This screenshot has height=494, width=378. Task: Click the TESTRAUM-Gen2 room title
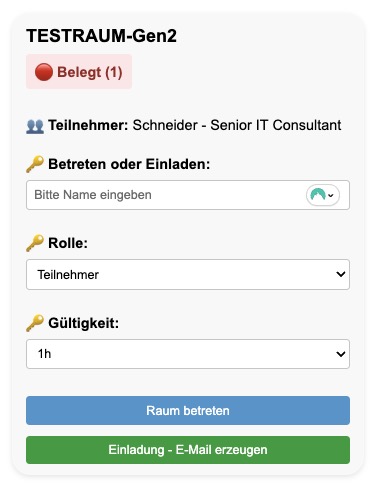pos(101,36)
